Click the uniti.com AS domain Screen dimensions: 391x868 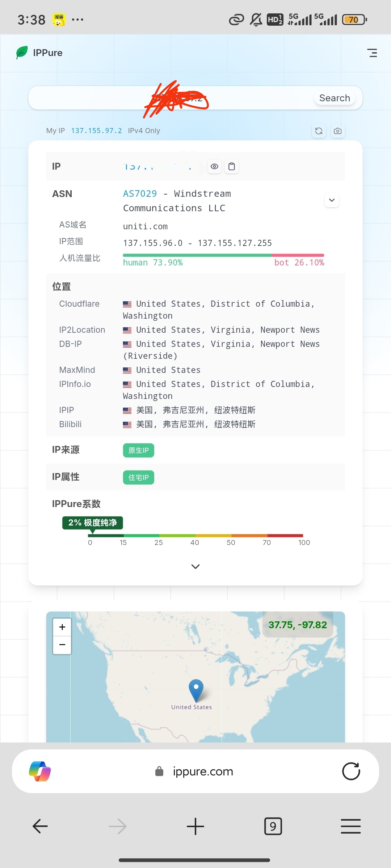[145, 226]
